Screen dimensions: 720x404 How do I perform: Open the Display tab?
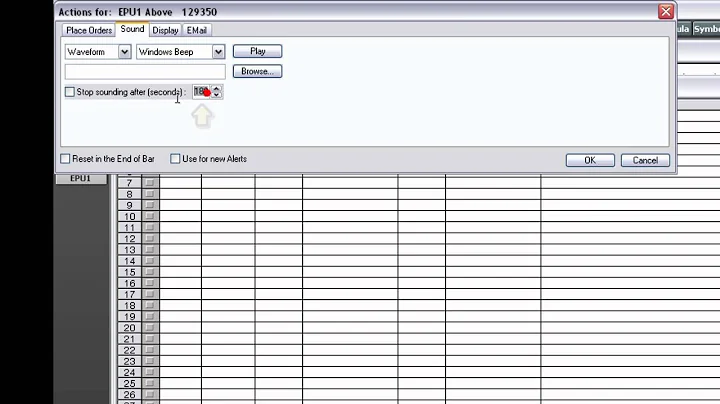165,30
